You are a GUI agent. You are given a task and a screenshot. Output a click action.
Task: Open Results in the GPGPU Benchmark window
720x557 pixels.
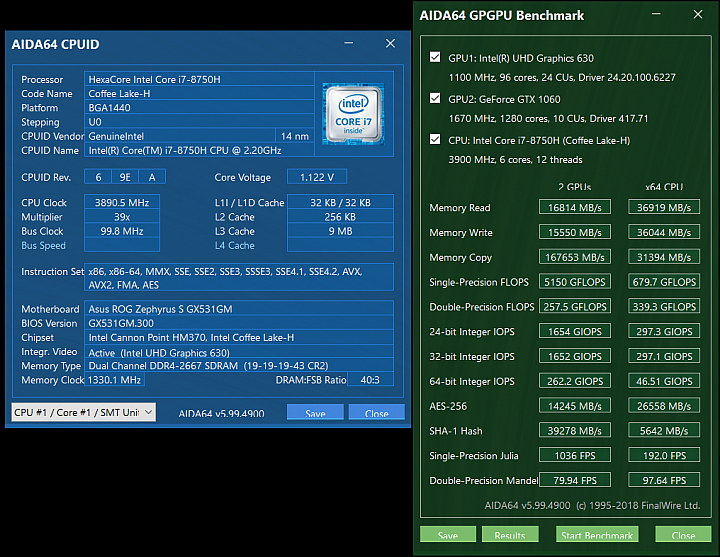[x=510, y=534]
